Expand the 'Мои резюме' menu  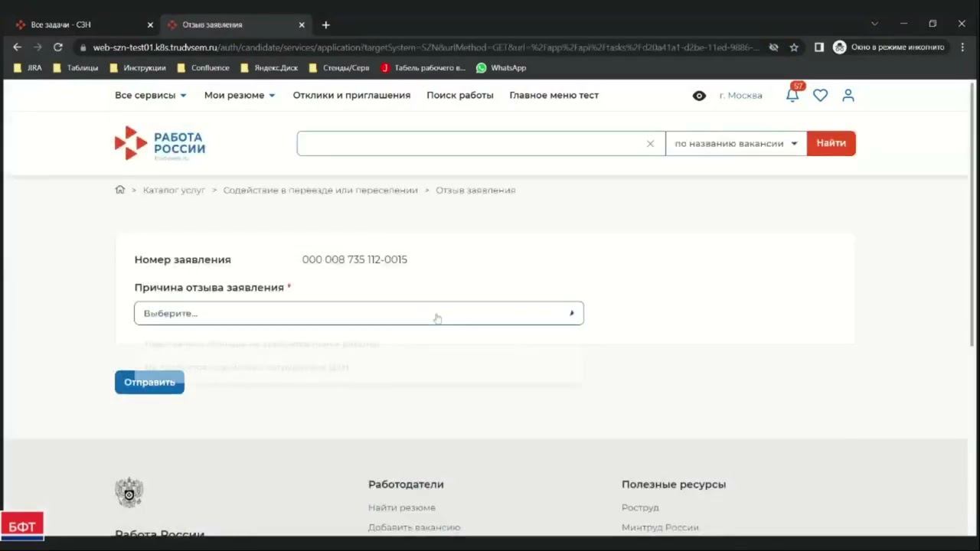click(x=240, y=96)
